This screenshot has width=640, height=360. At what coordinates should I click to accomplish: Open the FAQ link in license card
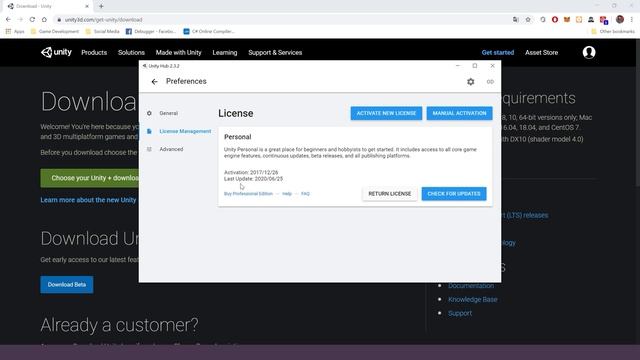pos(305,193)
